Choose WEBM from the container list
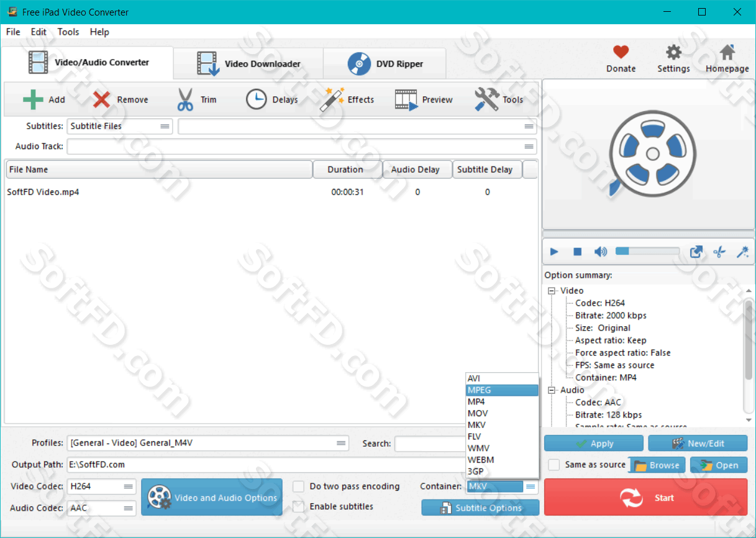Image resolution: width=756 pixels, height=538 pixels. click(x=502, y=460)
